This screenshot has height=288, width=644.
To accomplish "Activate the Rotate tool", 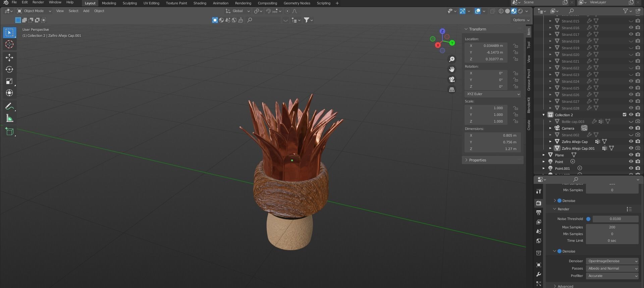I will tap(9, 69).
